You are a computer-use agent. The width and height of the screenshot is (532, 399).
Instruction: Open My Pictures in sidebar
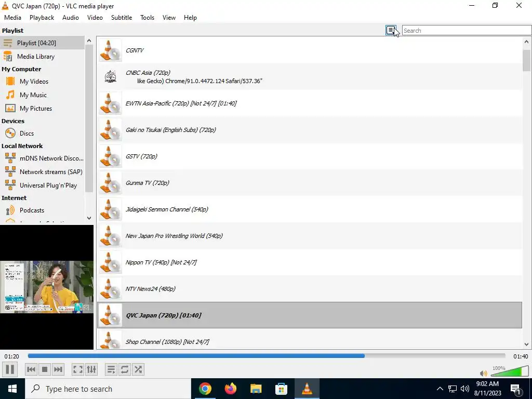[42, 109]
